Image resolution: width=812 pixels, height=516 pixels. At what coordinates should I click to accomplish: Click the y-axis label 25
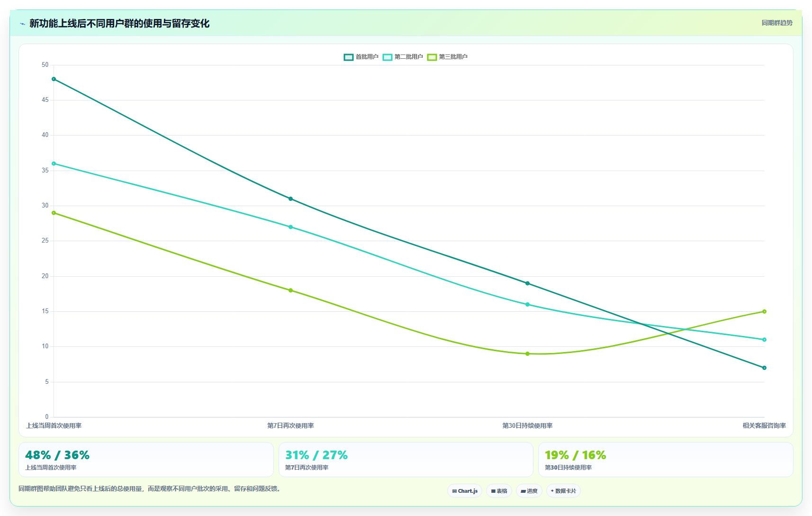[x=45, y=241]
